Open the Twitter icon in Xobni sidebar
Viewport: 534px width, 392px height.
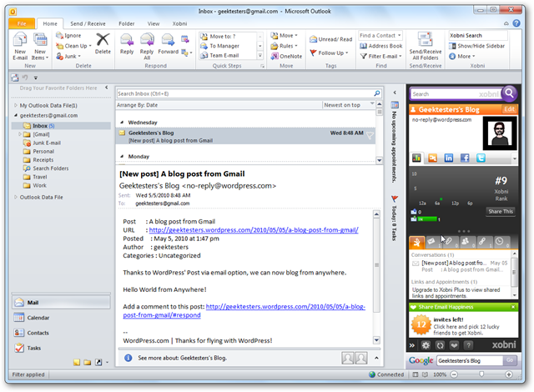(x=481, y=158)
